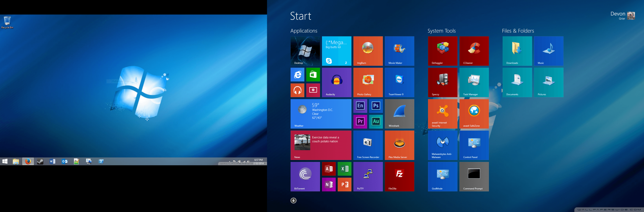Open the Photo Gallery tile

click(368, 83)
